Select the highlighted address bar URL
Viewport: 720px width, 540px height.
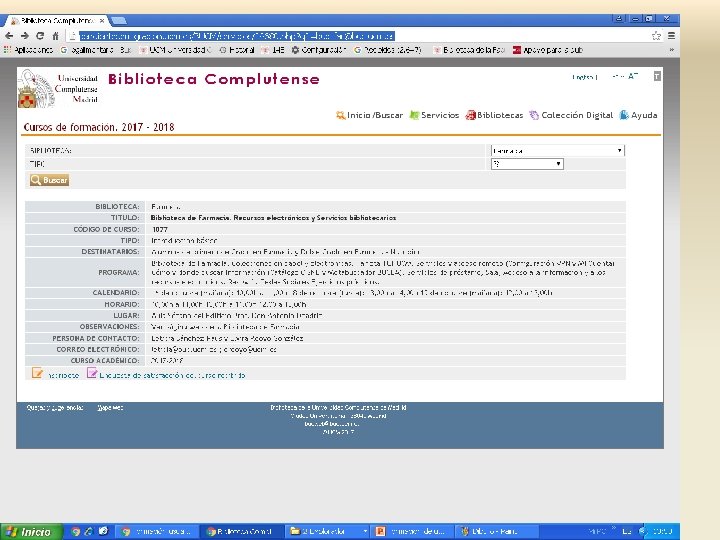[236, 36]
